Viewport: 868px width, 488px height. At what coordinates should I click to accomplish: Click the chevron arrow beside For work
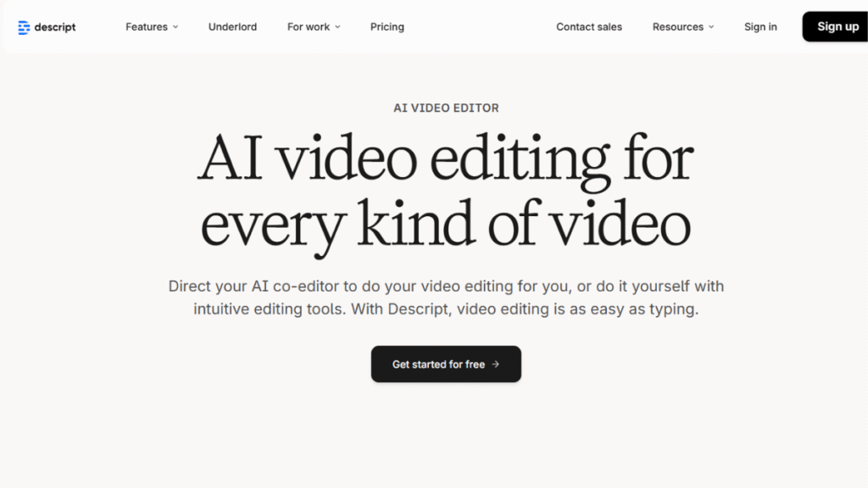337,27
